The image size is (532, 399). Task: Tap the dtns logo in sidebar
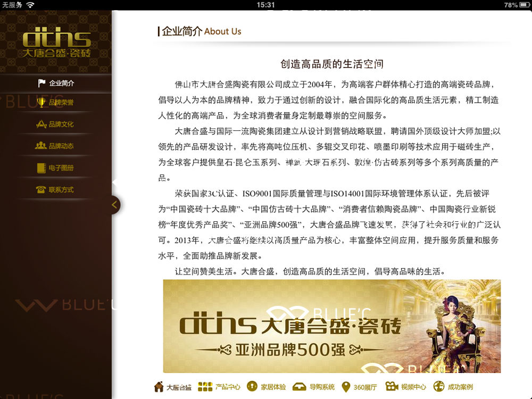point(57,42)
